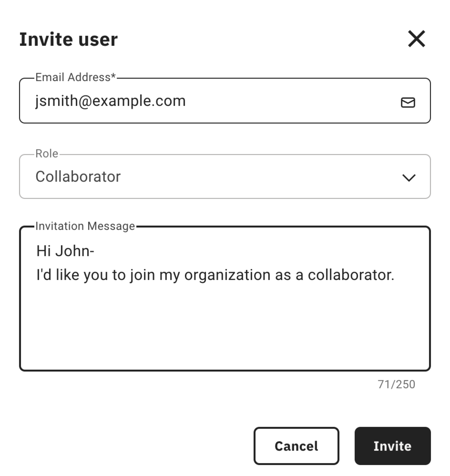Click the Invitation Message label
Image resolution: width=450 pixels, height=476 pixels.
point(86,226)
